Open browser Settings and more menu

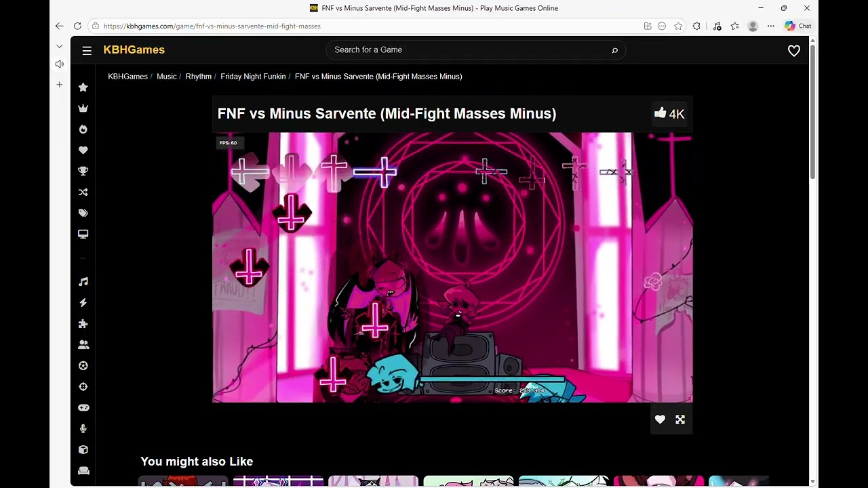[771, 26]
